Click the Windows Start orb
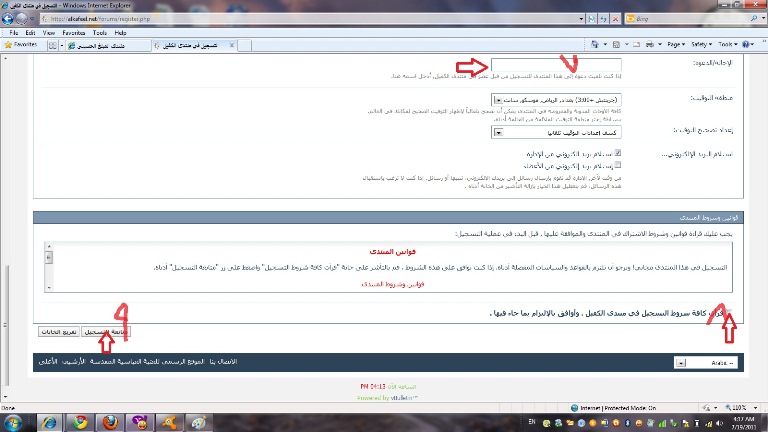The image size is (768, 432). (x=13, y=420)
